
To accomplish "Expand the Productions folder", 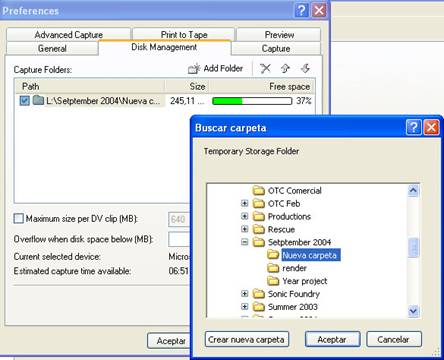I will pyautogui.click(x=245, y=216).
